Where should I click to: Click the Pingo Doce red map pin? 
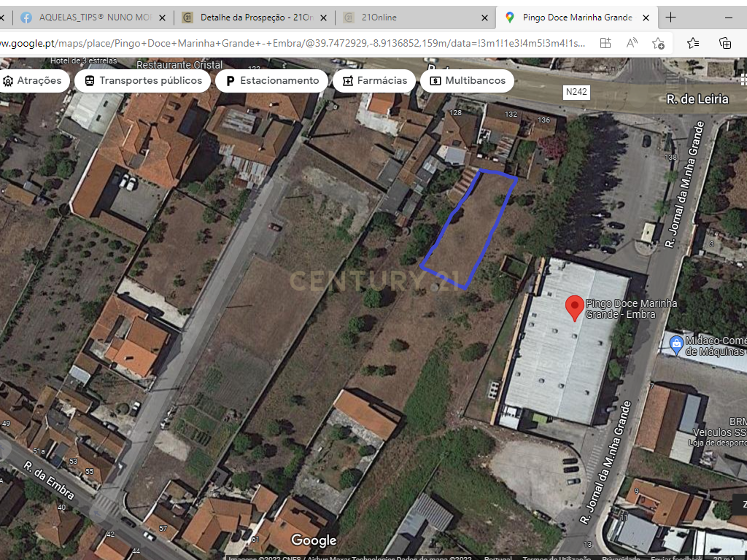[575, 308]
